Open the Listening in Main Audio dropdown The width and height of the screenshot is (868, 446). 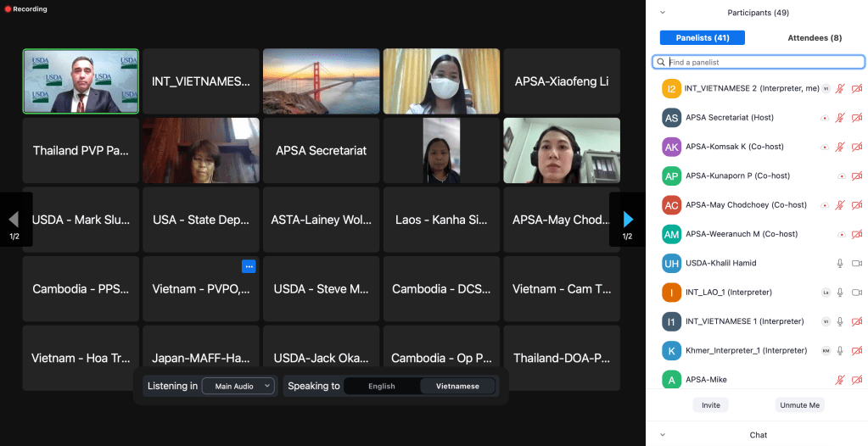[x=243, y=387]
